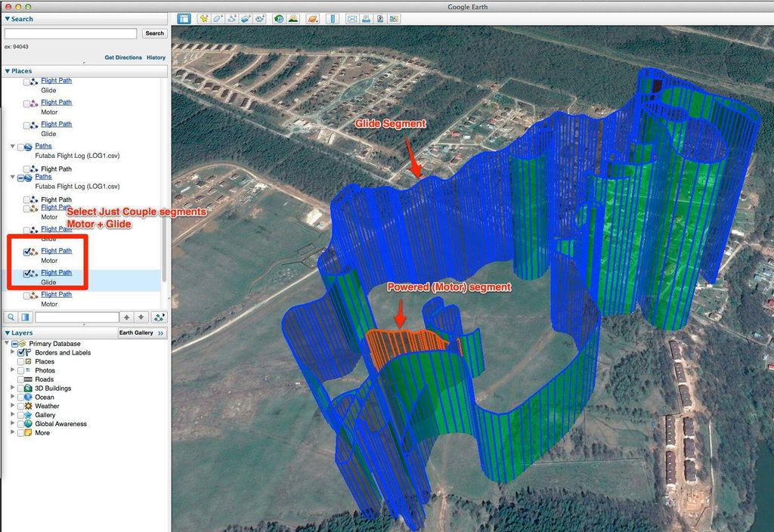Select the Add Polygon tool
This screenshot has height=532, width=774.
[217, 19]
